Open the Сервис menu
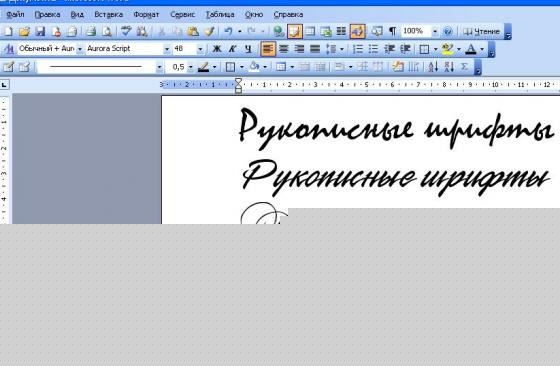The image size is (560, 366). click(x=182, y=15)
